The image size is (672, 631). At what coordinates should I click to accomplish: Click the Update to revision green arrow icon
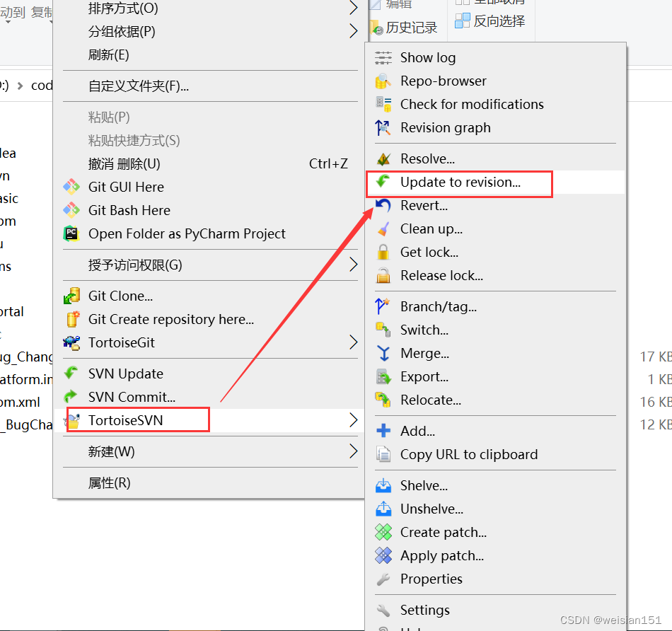pos(383,182)
